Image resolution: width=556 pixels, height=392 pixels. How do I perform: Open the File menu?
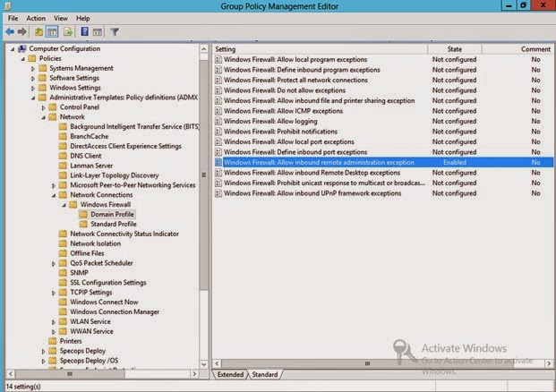13,18
